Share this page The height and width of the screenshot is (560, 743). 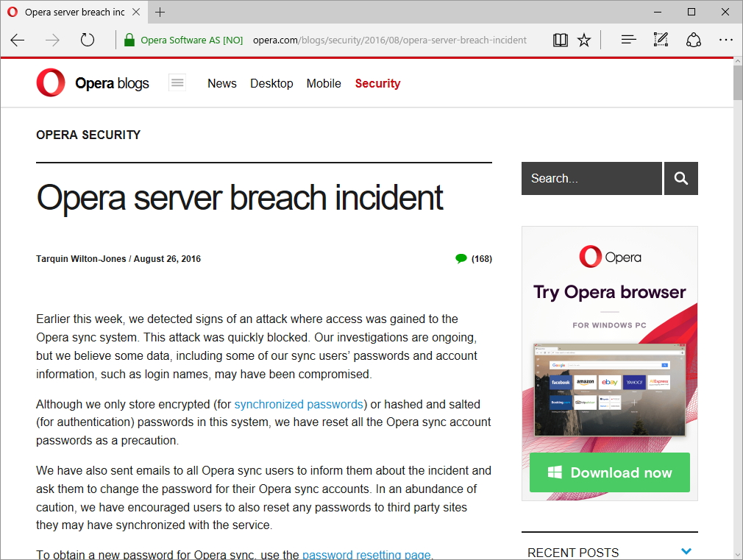693,40
